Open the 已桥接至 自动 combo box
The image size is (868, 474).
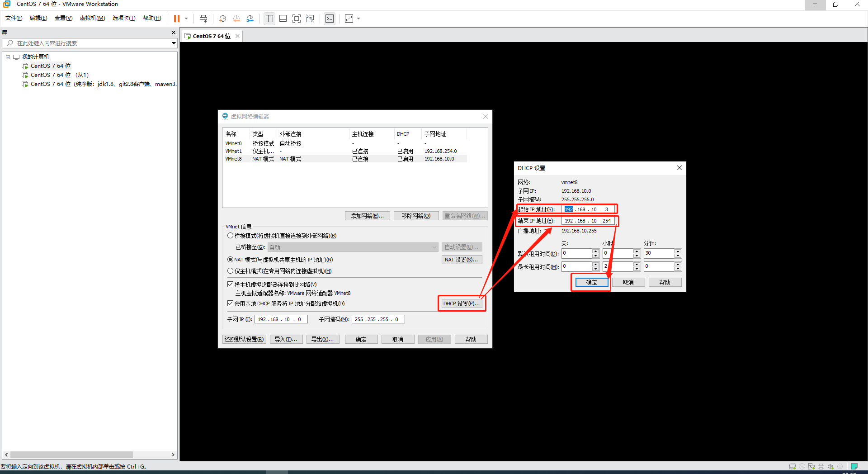[x=353, y=247]
